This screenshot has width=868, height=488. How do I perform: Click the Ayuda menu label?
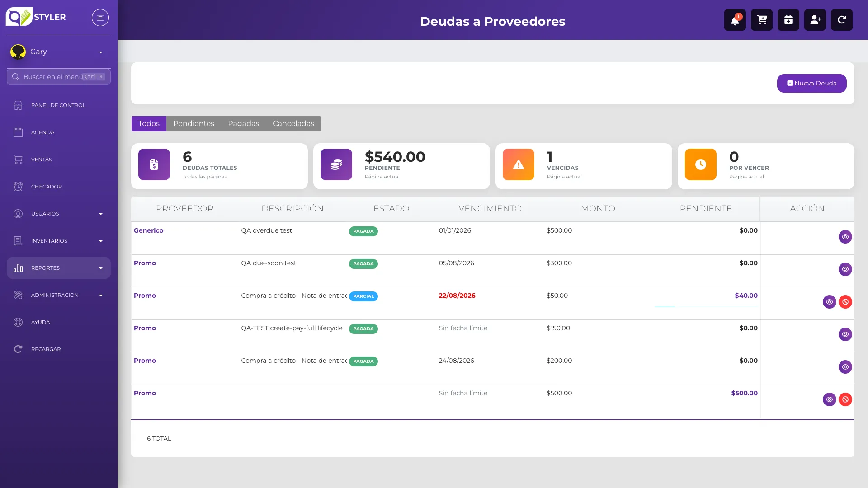tap(40, 322)
